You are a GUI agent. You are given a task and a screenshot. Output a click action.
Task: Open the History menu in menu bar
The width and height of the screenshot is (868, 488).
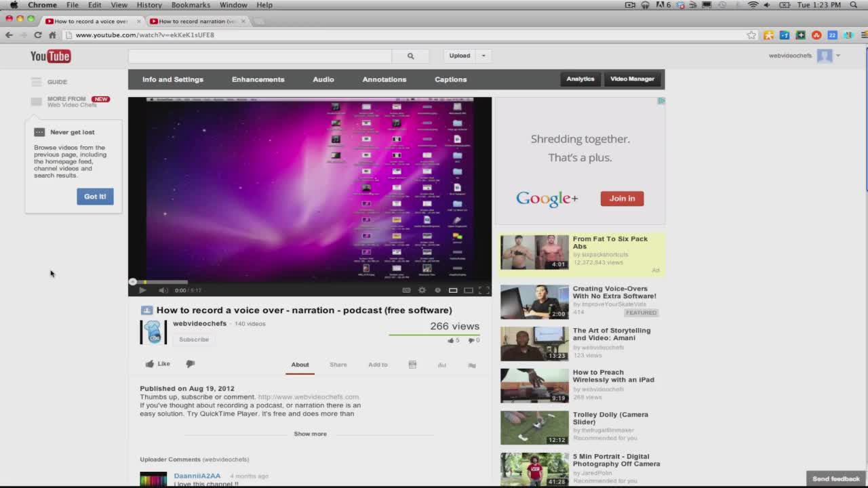coord(149,5)
